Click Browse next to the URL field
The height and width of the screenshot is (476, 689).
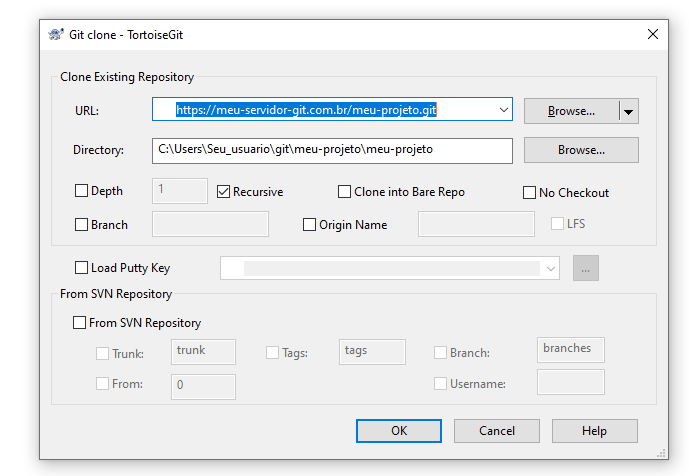point(571,111)
